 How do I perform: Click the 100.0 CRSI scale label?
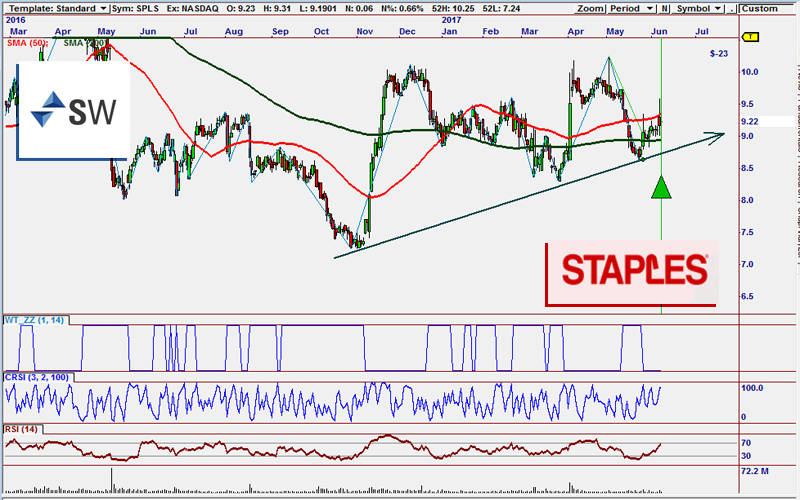click(x=752, y=388)
